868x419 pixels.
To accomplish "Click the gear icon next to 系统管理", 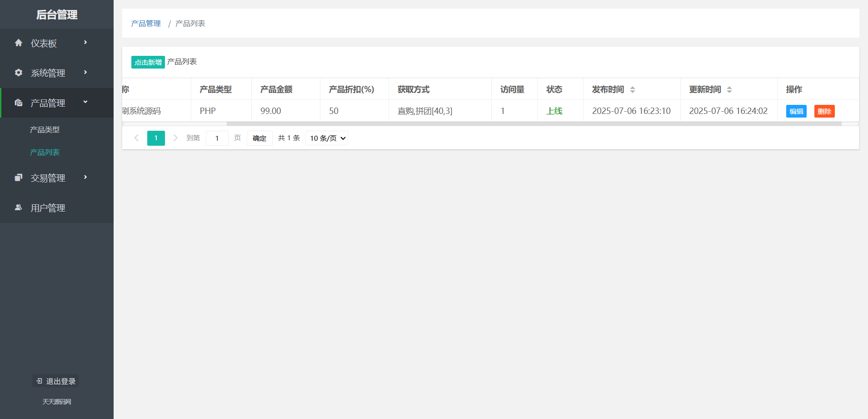I will click(19, 73).
